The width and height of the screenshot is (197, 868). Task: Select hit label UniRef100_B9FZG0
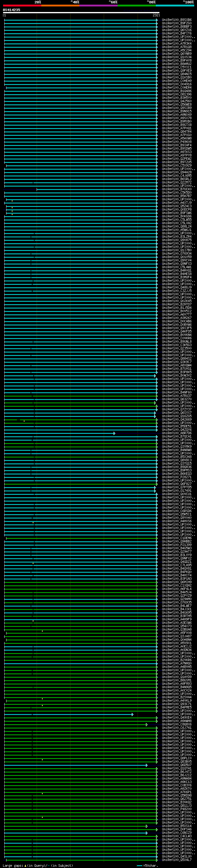point(177,23)
